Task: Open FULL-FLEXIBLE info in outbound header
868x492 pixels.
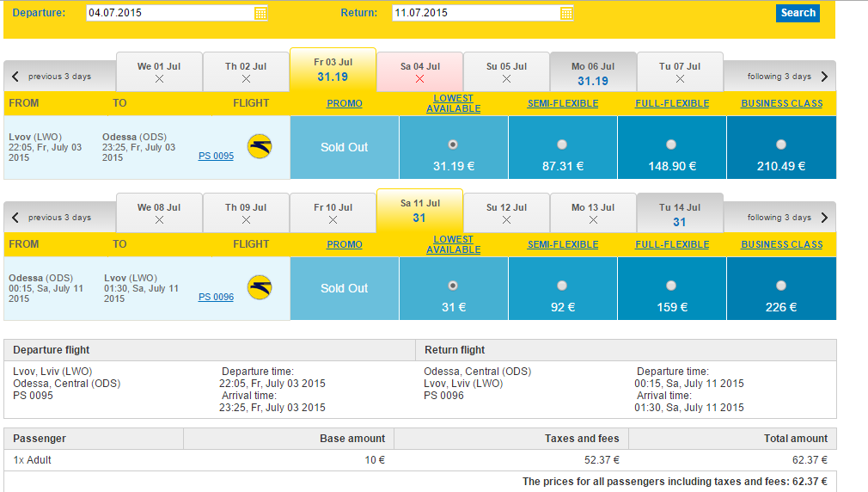Action: click(672, 103)
